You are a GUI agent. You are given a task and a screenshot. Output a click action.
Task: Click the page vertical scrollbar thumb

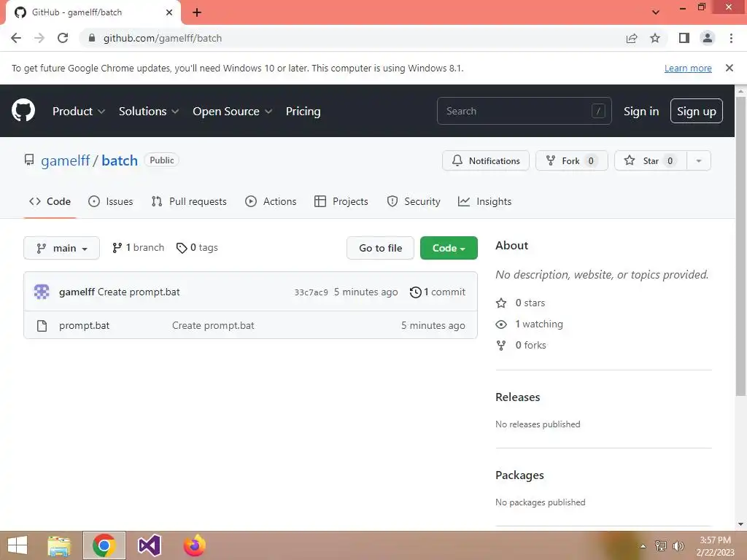click(740, 245)
